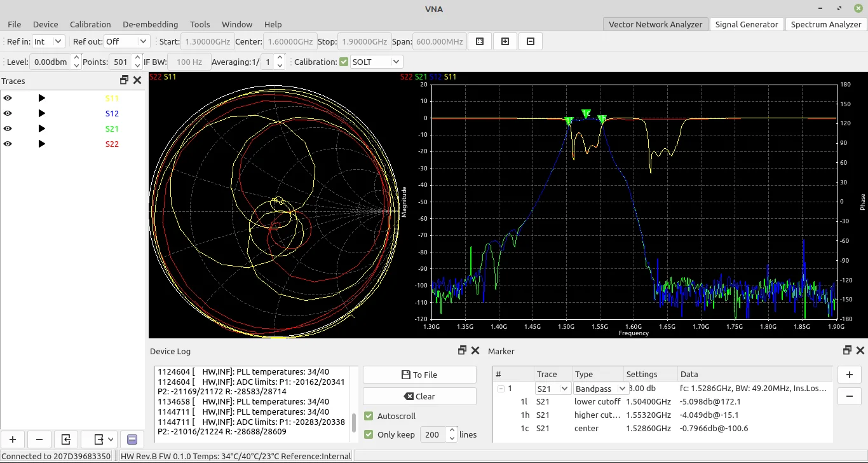
Task: Clear the device log
Action: coord(419,396)
